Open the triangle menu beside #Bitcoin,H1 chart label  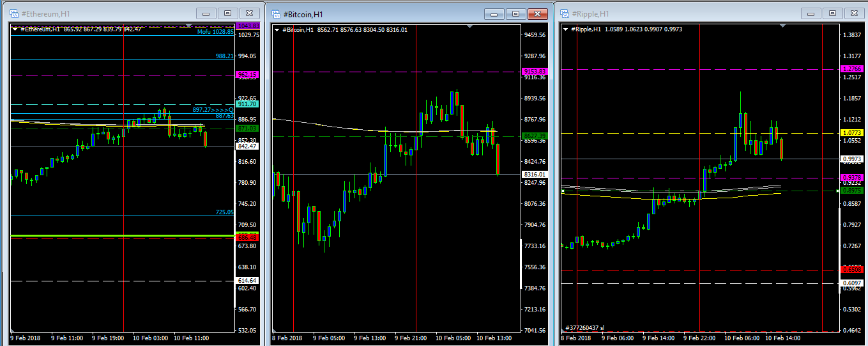tap(277, 29)
